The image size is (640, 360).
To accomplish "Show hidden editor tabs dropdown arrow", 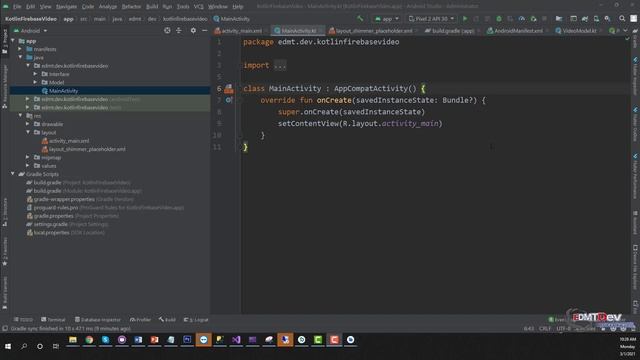I will click(x=625, y=31).
